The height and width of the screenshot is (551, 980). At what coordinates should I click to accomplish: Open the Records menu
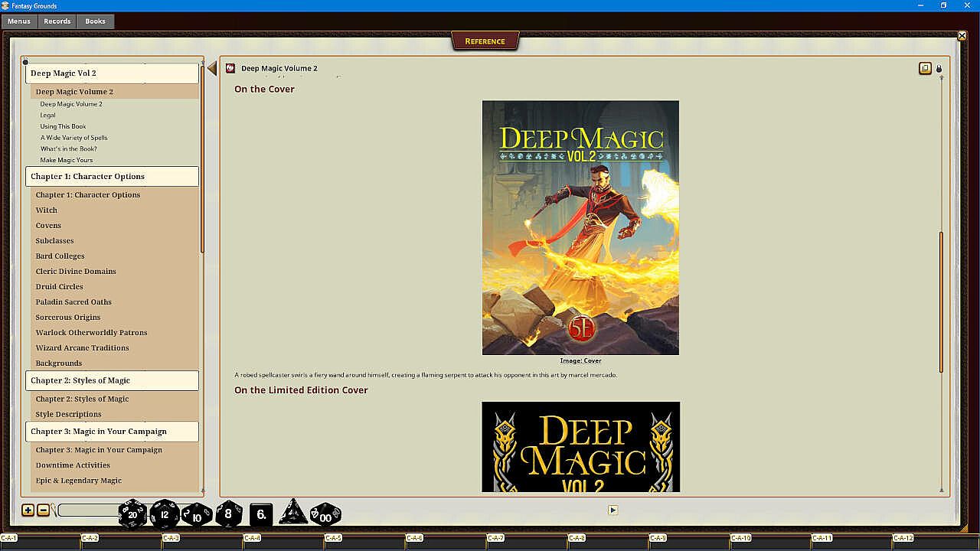pos(57,21)
